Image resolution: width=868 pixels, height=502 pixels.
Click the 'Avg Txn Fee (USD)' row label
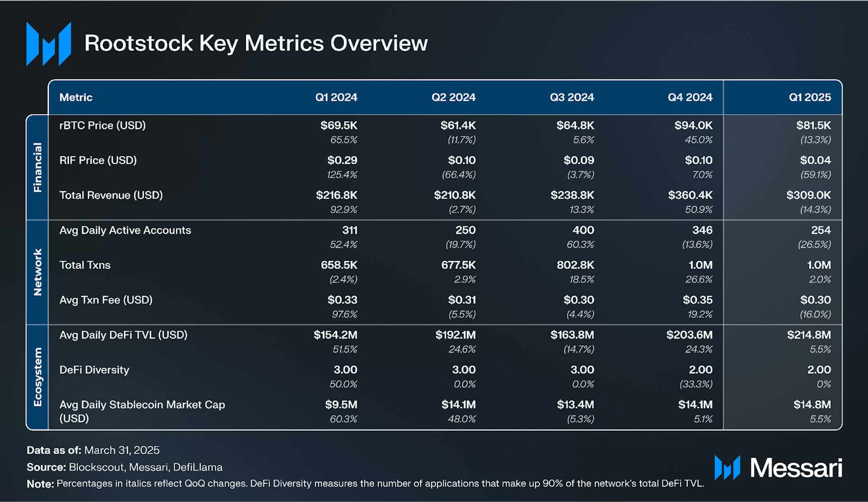click(x=106, y=300)
